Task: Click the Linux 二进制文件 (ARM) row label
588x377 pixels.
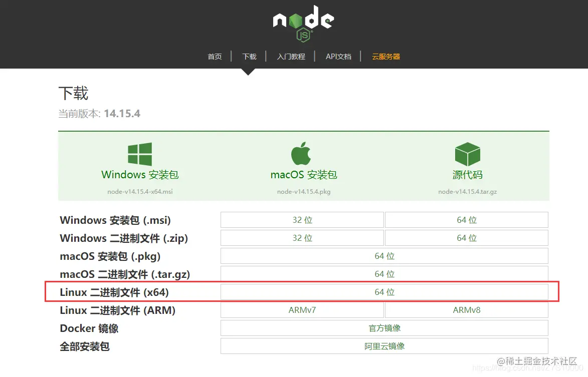Action: tap(118, 310)
